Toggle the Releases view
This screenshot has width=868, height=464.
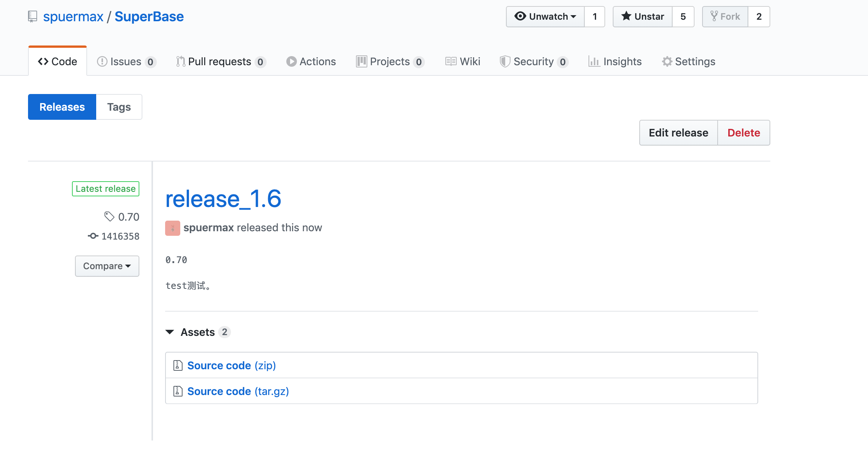tap(62, 107)
